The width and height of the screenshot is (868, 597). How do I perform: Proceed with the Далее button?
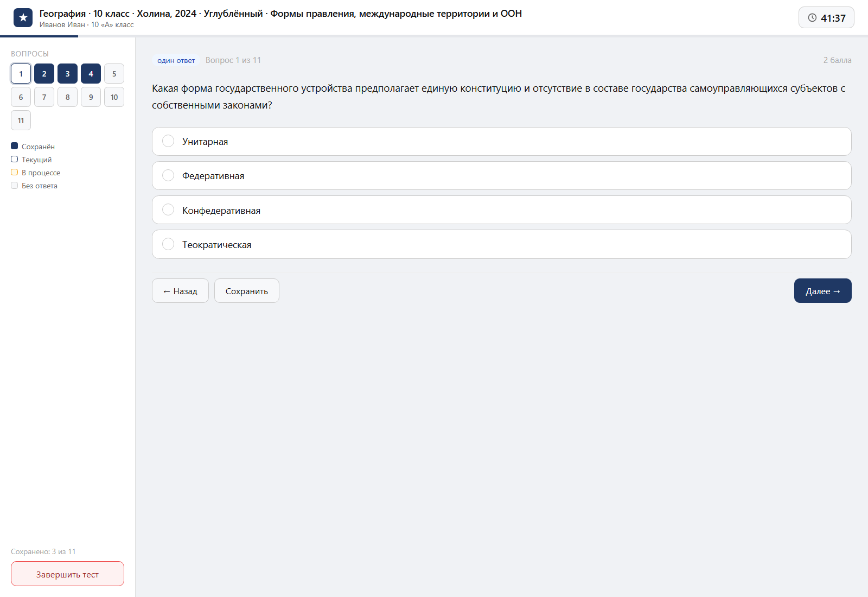pos(822,291)
